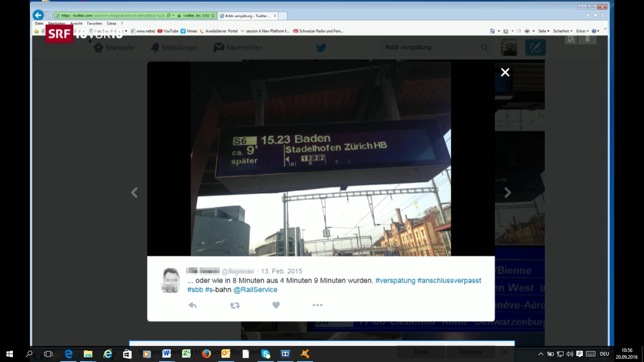Close the photo overlay with the X

click(505, 72)
